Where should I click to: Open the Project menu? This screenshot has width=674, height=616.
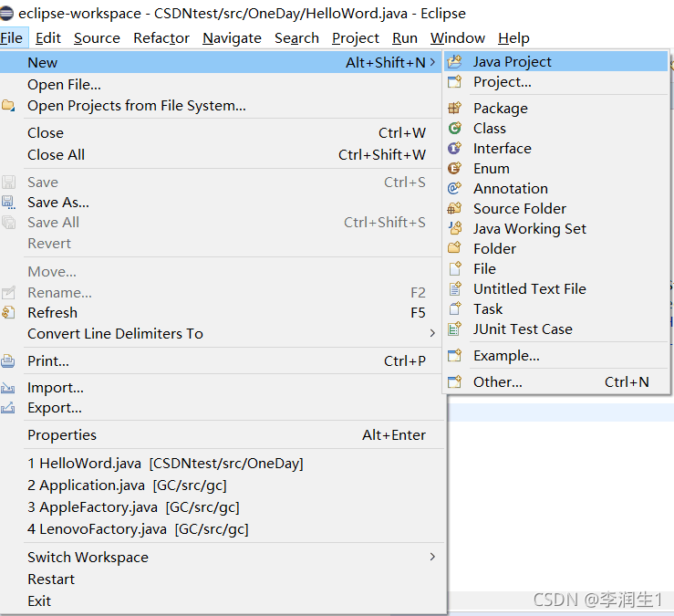point(356,38)
